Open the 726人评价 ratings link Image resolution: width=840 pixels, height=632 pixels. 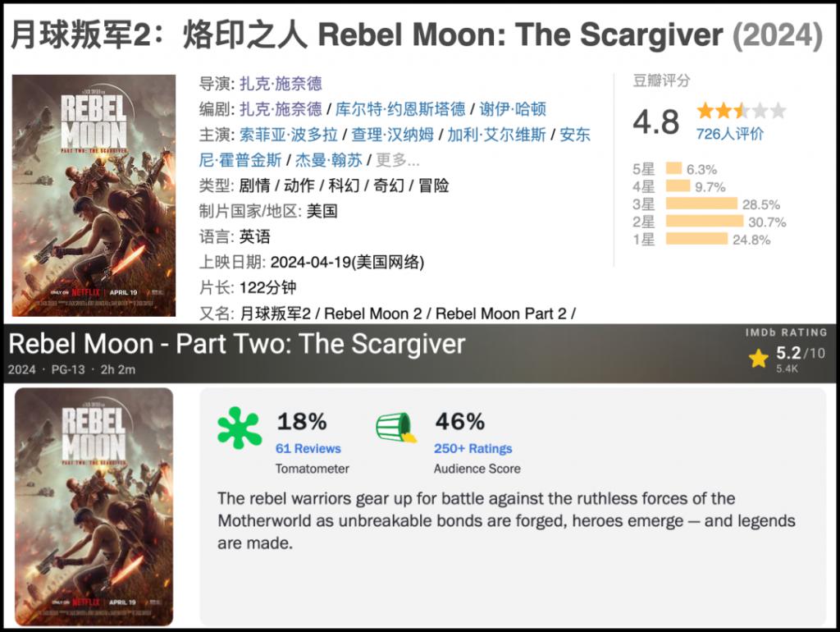point(729,134)
